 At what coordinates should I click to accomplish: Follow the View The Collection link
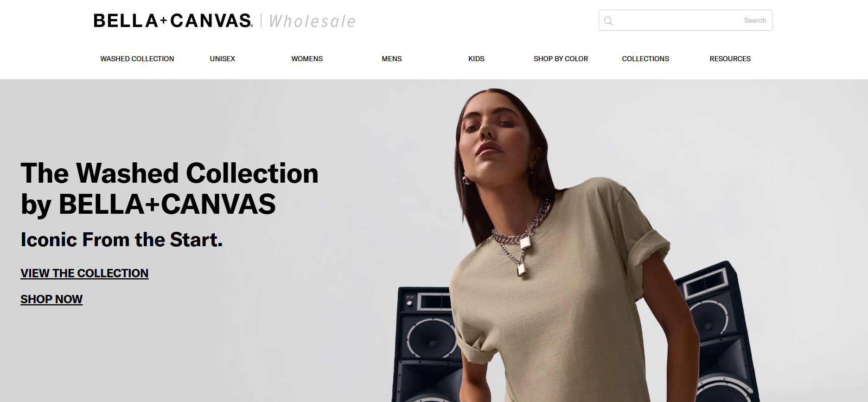84,274
